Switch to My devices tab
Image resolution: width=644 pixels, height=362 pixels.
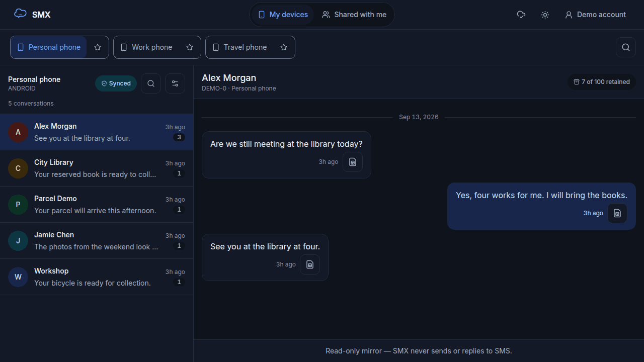coord(283,15)
